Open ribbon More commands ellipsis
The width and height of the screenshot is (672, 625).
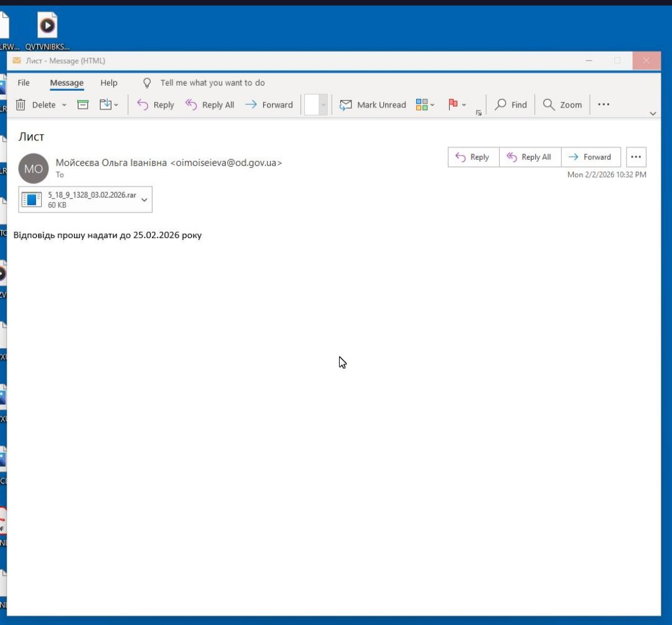click(x=604, y=104)
